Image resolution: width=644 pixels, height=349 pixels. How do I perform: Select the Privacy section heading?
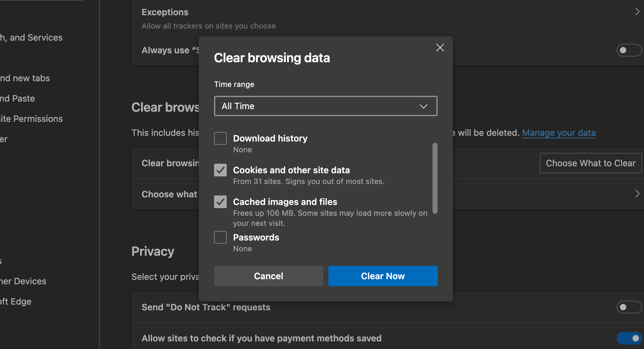[x=153, y=251]
